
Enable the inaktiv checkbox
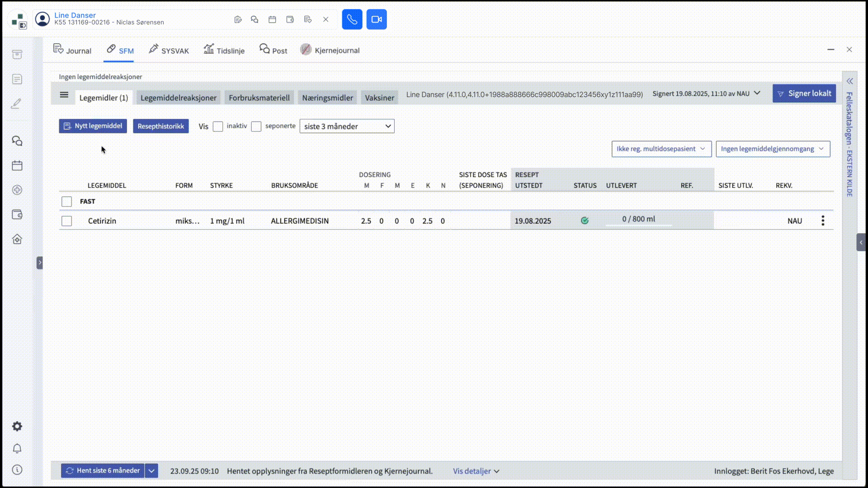coord(218,127)
